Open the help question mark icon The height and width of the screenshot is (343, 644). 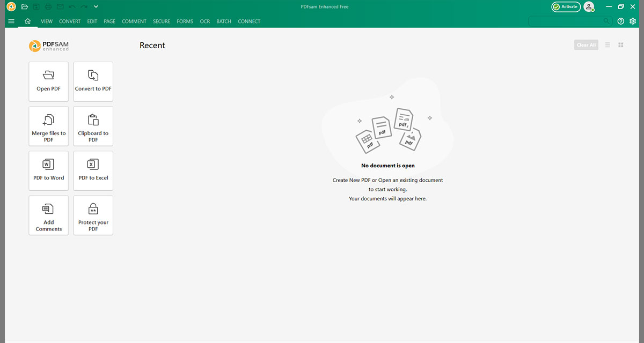coord(621,21)
